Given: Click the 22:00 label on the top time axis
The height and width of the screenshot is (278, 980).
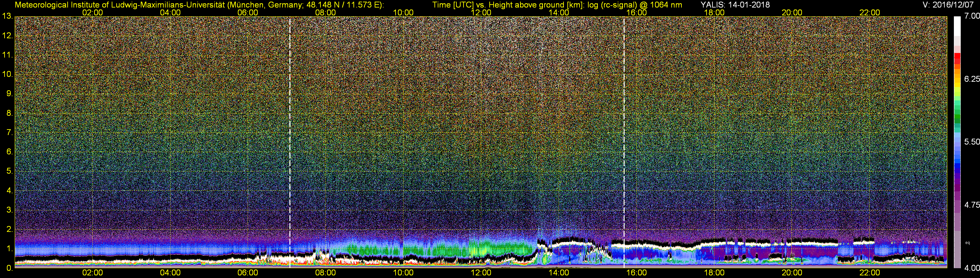Looking at the screenshot, I should click(870, 12).
